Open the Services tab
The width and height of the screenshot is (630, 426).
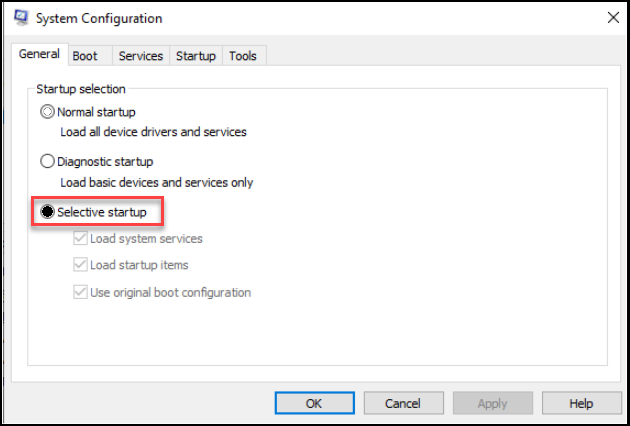pyautogui.click(x=141, y=56)
